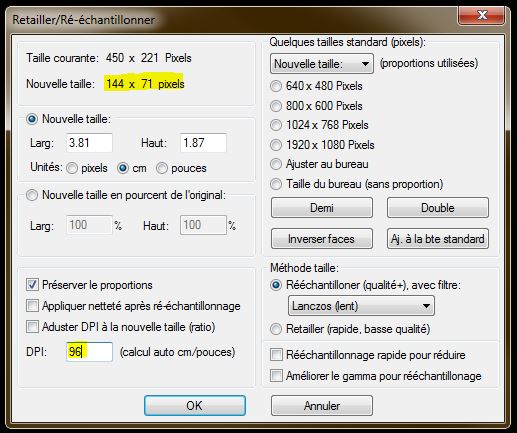The image size is (517, 433).
Task: Click the 'Inverser faces' button
Action: point(322,239)
